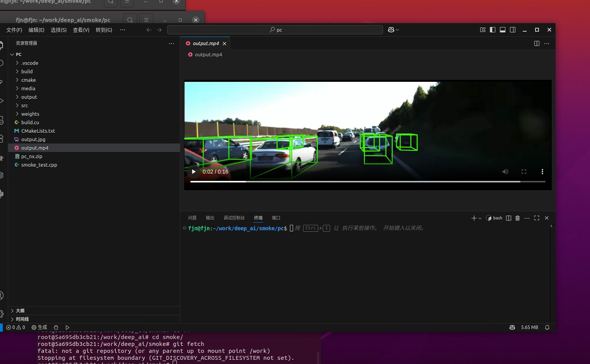Image resolution: width=590 pixels, height=364 pixels.
Task: Seek along the video progress bar
Action: point(367,182)
